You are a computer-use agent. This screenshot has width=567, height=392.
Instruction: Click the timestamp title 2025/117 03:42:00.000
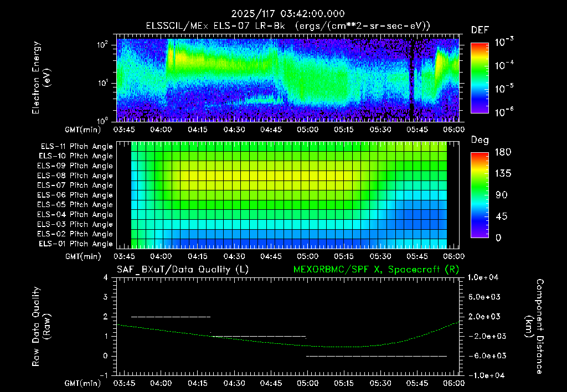point(288,14)
